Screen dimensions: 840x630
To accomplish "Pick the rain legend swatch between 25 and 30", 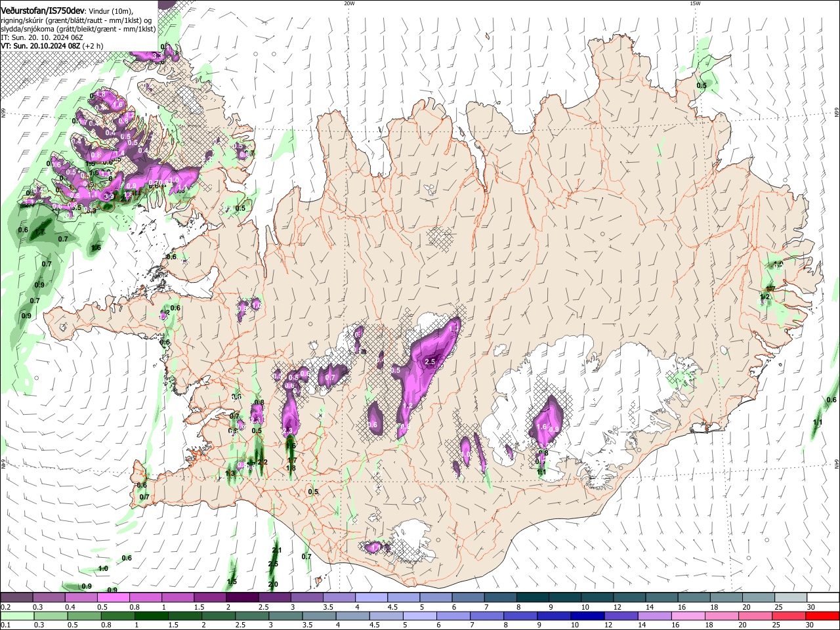I will 789,616.
